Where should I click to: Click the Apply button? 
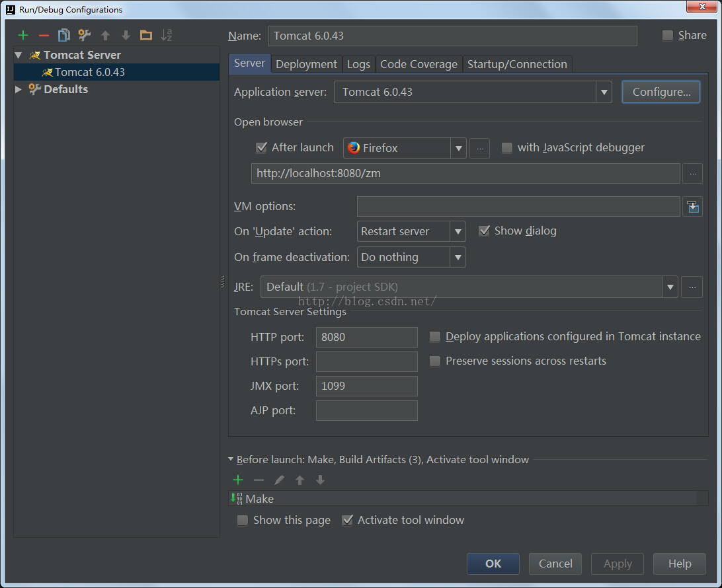[618, 564]
